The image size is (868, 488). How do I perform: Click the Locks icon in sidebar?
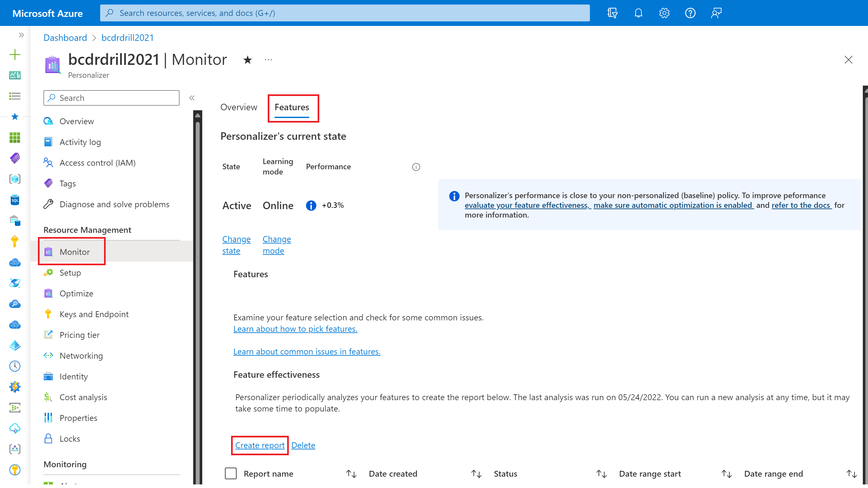pyautogui.click(x=49, y=438)
